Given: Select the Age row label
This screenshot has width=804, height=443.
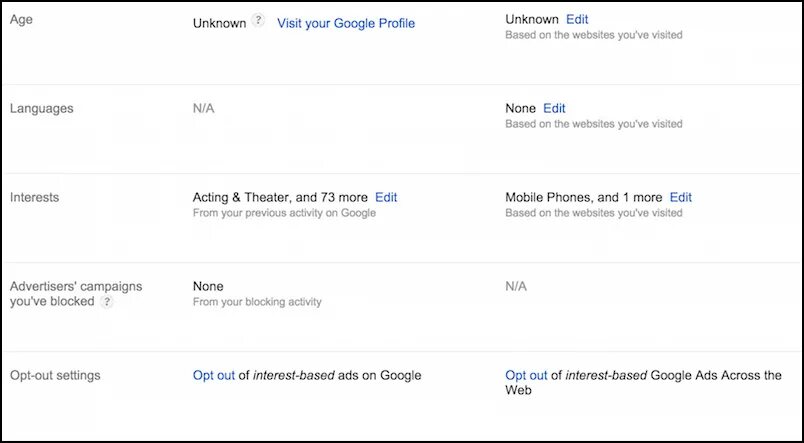Looking at the screenshot, I should coord(20,19).
